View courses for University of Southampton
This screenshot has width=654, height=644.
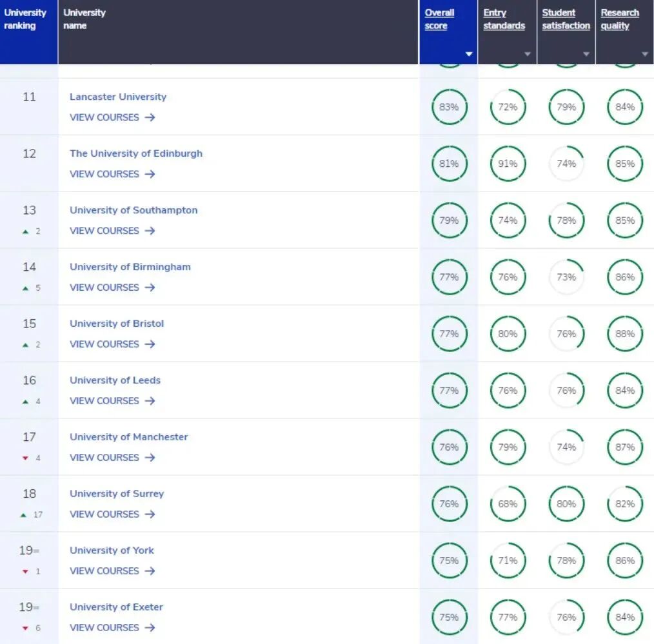click(112, 231)
